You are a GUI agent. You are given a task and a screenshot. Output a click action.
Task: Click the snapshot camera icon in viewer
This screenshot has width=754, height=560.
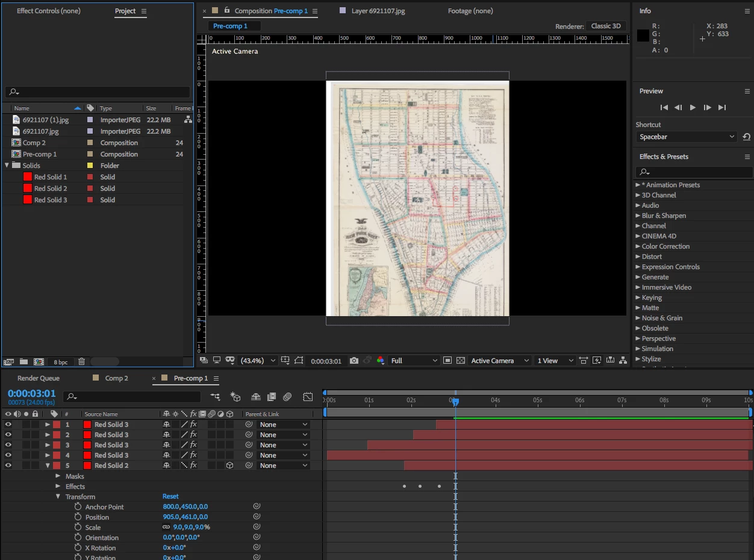[x=354, y=361]
